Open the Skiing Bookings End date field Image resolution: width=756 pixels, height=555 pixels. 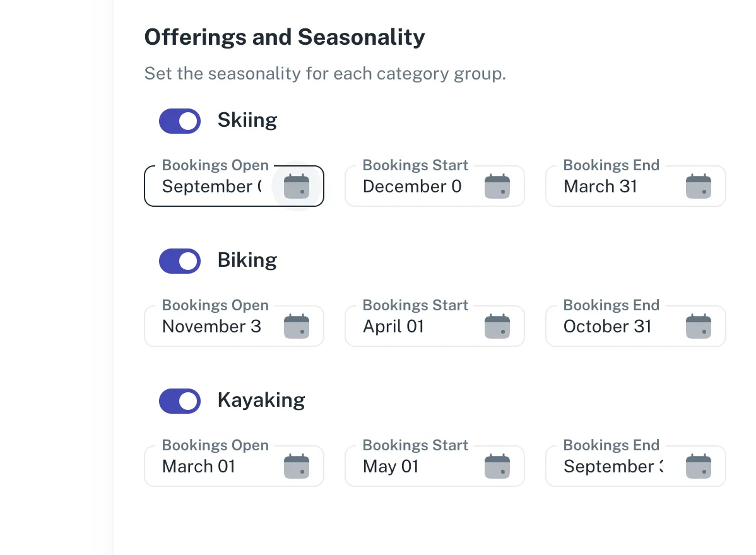(x=599, y=186)
